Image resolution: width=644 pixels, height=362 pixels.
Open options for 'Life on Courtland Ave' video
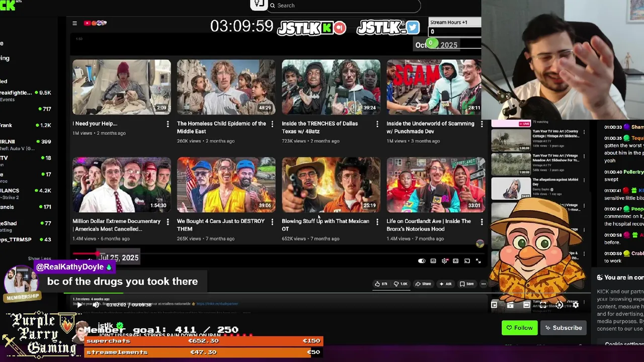481,221
